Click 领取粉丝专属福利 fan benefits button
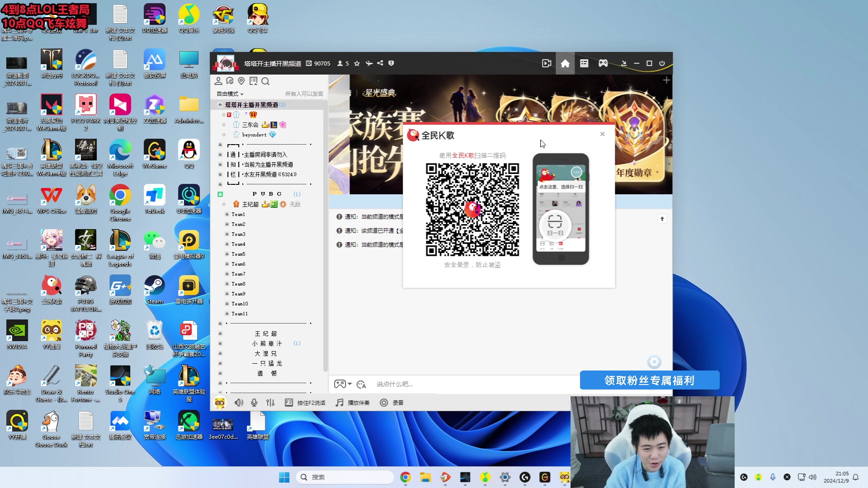The height and width of the screenshot is (488, 868). coord(649,380)
